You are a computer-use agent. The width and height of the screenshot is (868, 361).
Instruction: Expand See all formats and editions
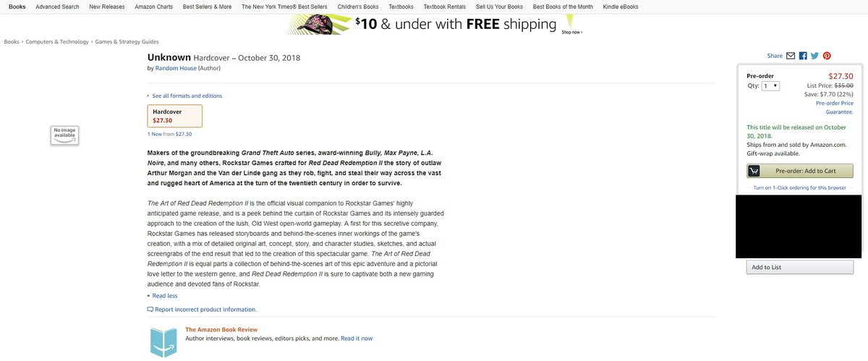click(x=187, y=95)
